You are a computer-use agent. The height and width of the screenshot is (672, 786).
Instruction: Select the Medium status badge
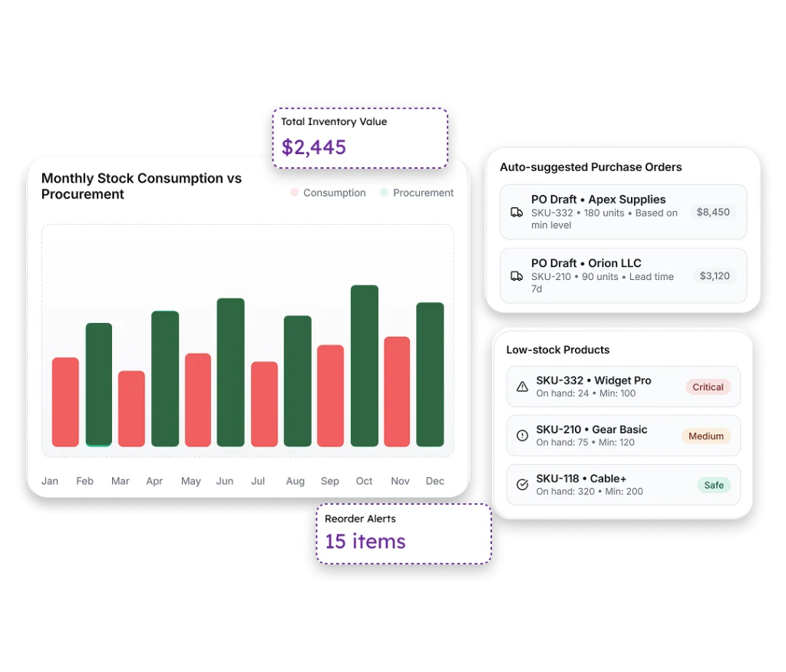point(705,436)
